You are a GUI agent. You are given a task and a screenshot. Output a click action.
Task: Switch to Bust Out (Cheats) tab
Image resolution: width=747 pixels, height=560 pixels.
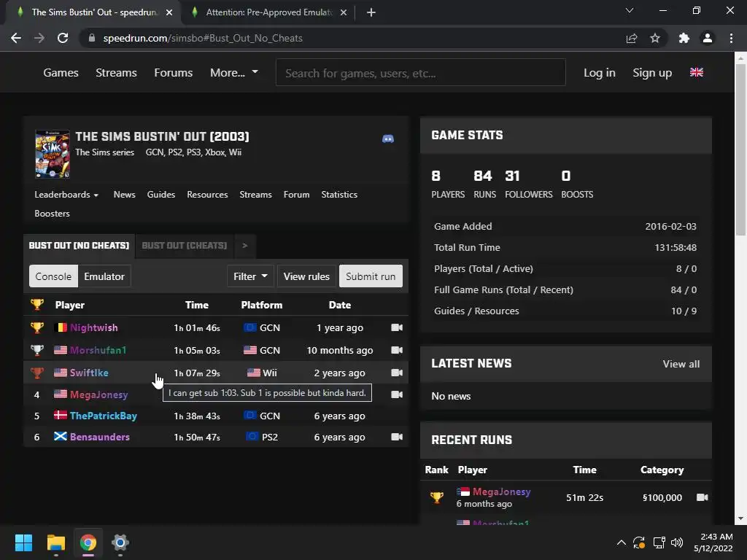click(185, 246)
